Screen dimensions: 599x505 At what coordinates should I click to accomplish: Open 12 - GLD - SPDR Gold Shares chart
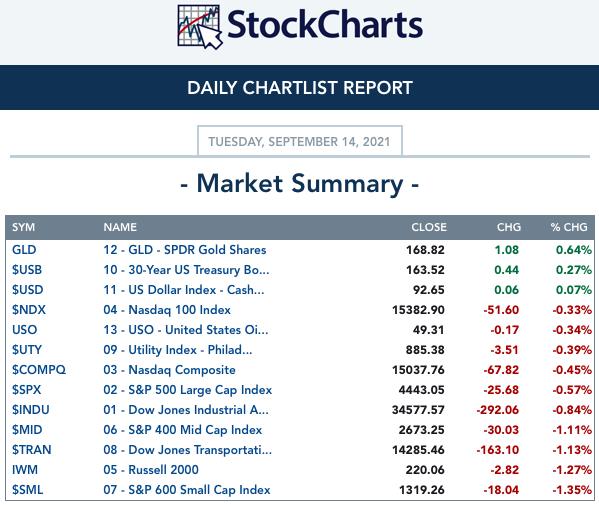(185, 250)
